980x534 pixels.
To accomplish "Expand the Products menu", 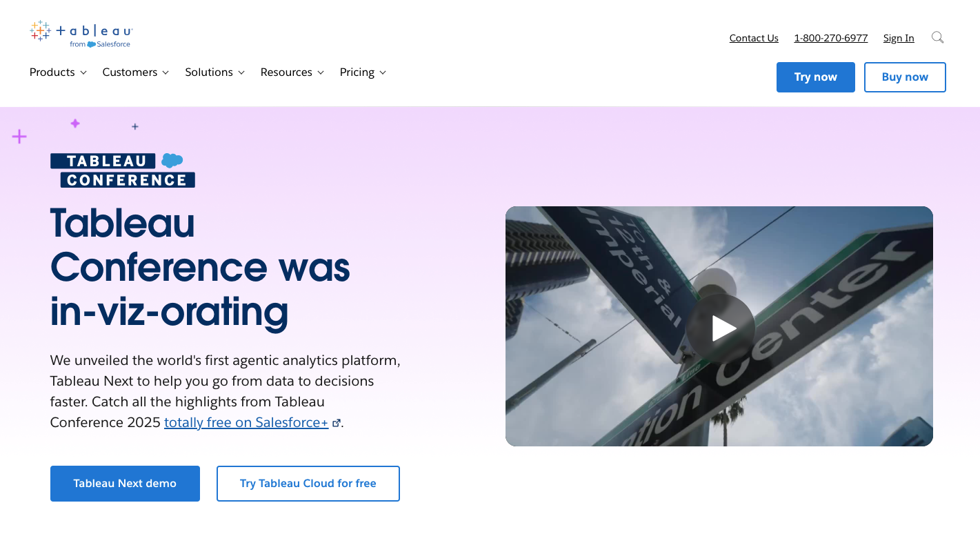I will coord(58,72).
